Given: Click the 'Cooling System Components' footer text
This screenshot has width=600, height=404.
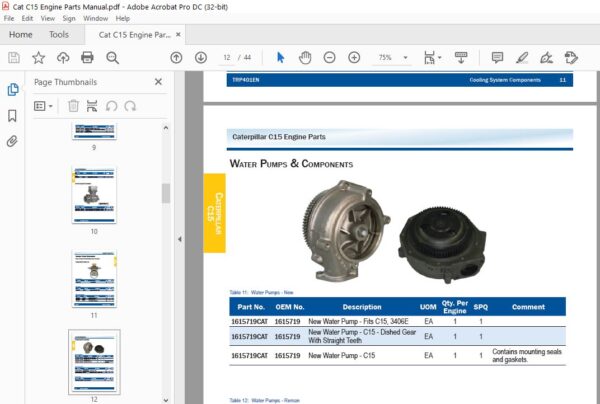Looking at the screenshot, I should (505, 80).
